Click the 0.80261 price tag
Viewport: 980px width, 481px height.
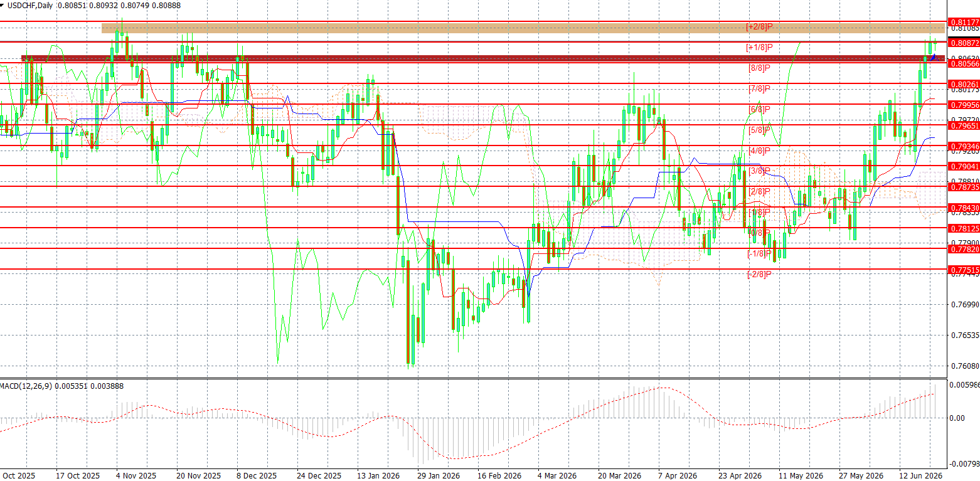(x=965, y=84)
